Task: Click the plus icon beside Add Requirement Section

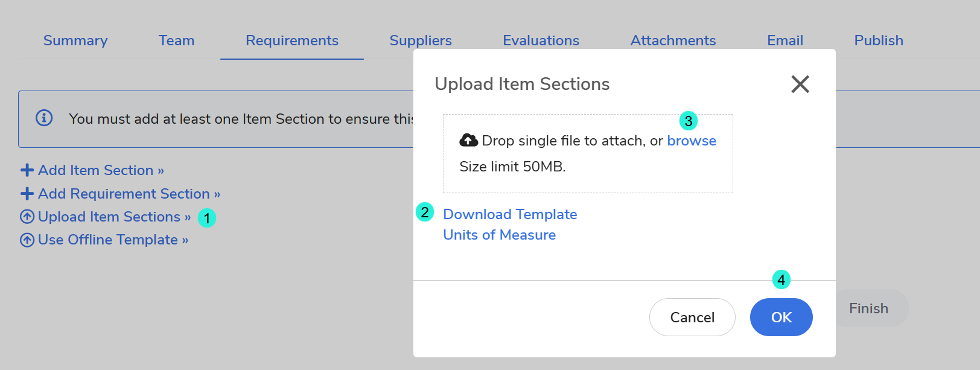Action: pos(27,194)
